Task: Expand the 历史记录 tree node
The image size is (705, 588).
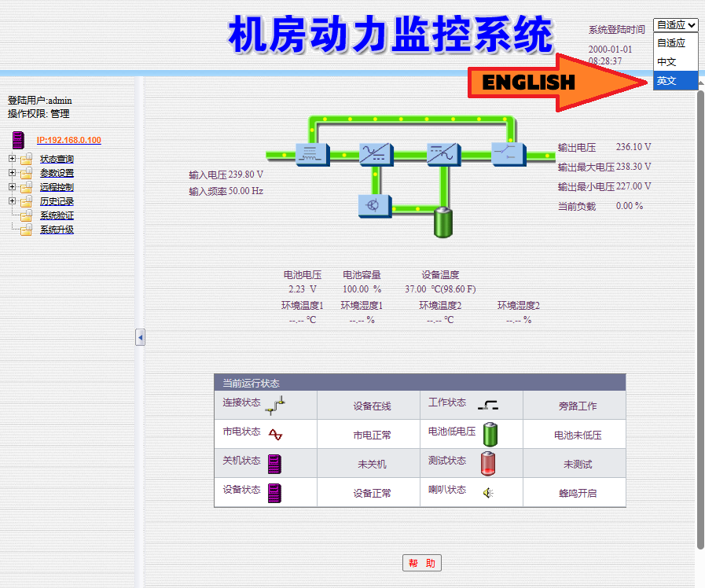Action: click(x=12, y=202)
